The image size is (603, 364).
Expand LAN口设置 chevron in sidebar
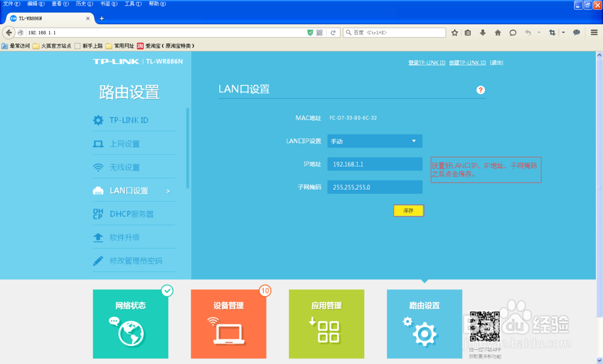point(168,191)
